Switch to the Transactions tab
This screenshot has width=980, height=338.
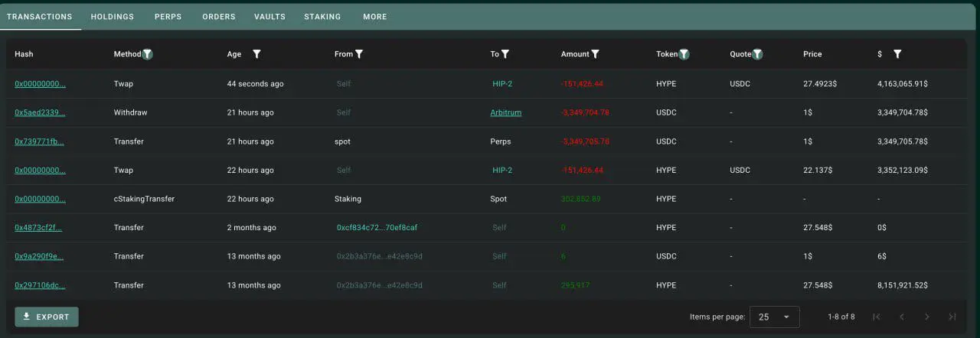[40, 17]
